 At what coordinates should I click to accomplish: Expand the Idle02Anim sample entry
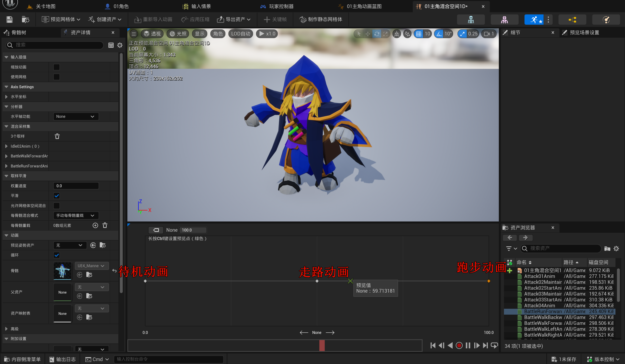(x=6, y=146)
